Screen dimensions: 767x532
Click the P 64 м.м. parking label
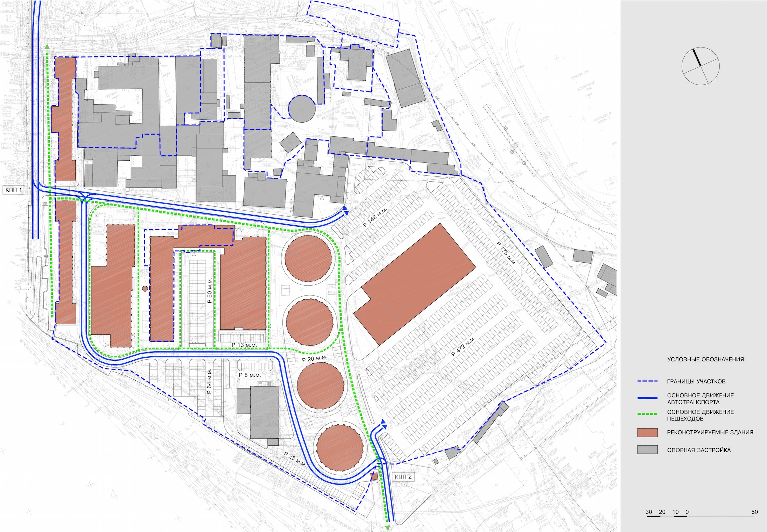coord(209,381)
